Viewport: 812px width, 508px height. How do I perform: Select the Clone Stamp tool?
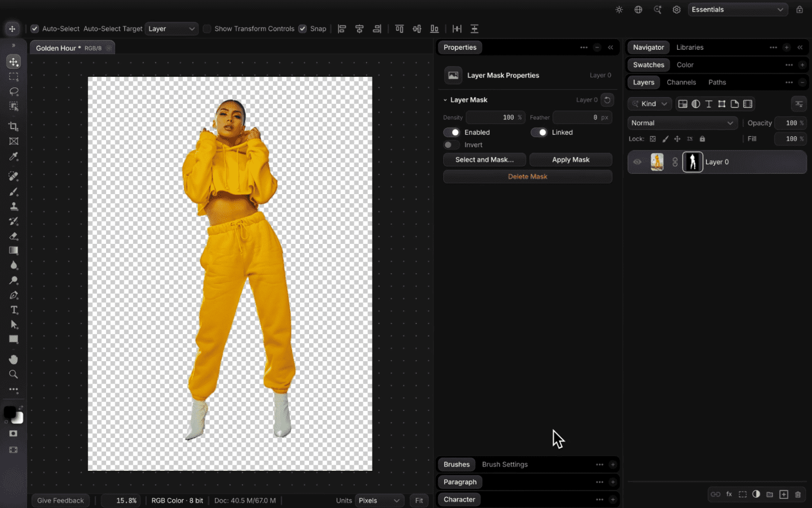point(14,206)
